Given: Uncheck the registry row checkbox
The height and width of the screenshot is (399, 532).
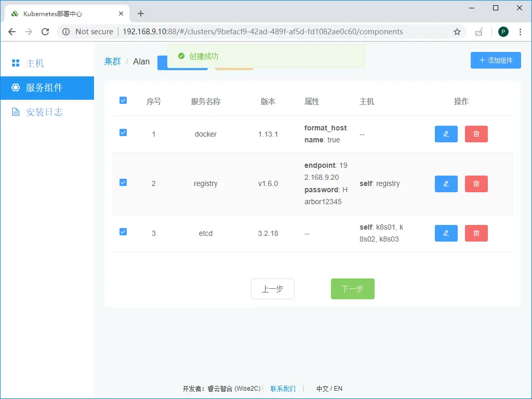Looking at the screenshot, I should tap(123, 182).
